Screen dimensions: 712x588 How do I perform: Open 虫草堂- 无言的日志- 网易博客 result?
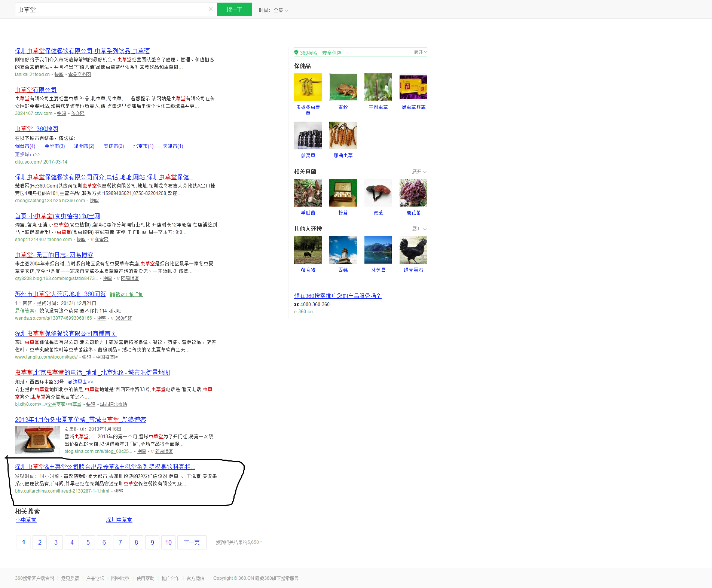click(54, 255)
